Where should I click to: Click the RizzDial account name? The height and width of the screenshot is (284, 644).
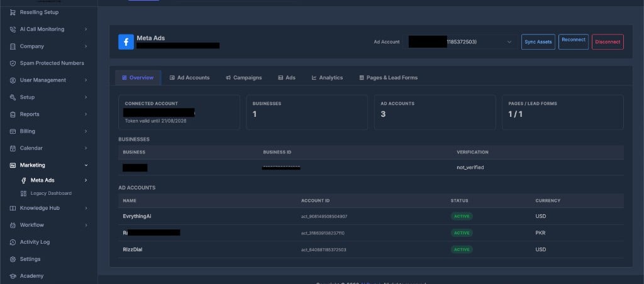[133, 249]
